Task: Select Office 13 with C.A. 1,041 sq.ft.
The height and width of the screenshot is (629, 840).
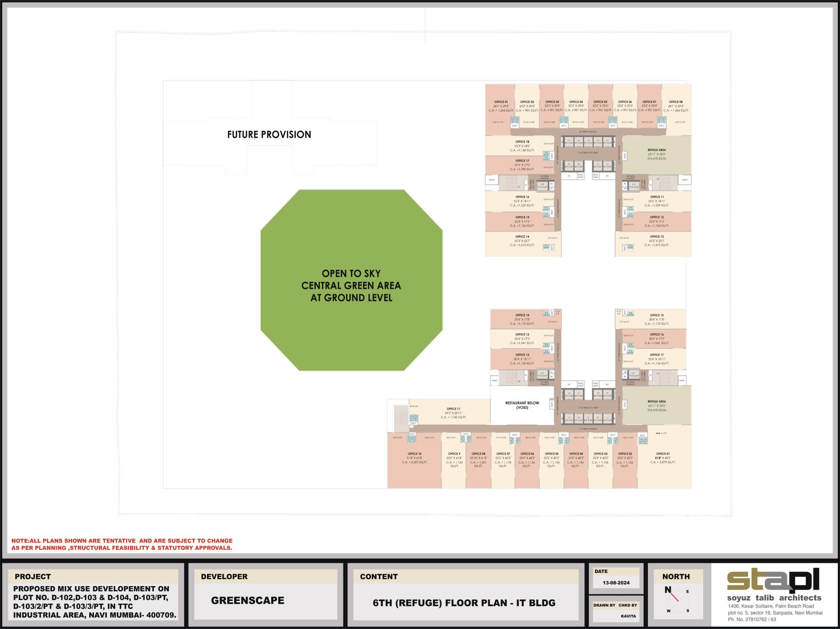Action: point(522,339)
